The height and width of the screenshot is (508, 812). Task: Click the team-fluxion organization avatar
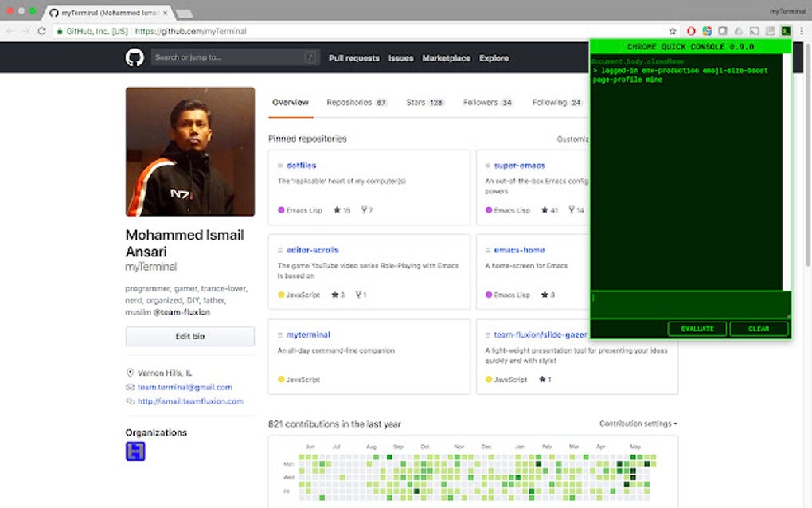[x=135, y=451]
